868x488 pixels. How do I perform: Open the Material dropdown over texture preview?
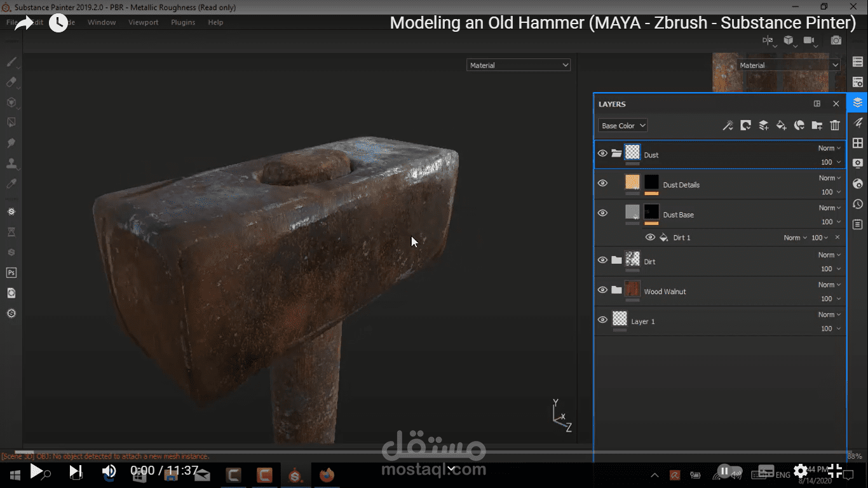pos(789,65)
